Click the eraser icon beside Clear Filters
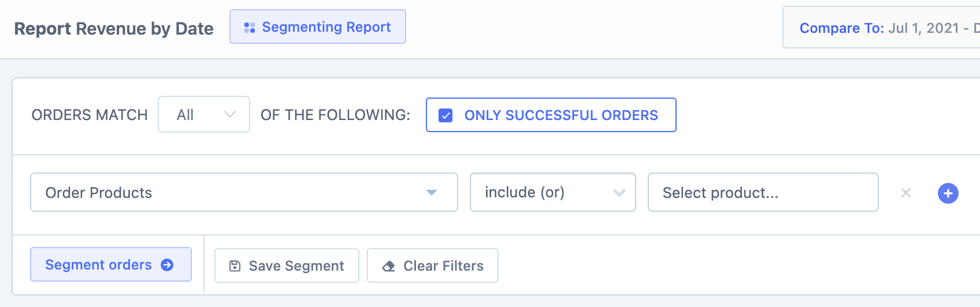The image size is (980, 307). (x=389, y=266)
